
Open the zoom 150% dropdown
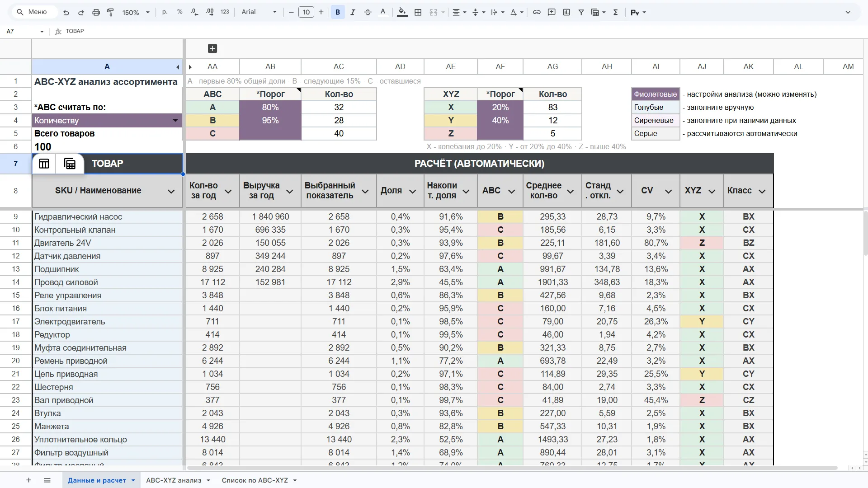pos(136,13)
